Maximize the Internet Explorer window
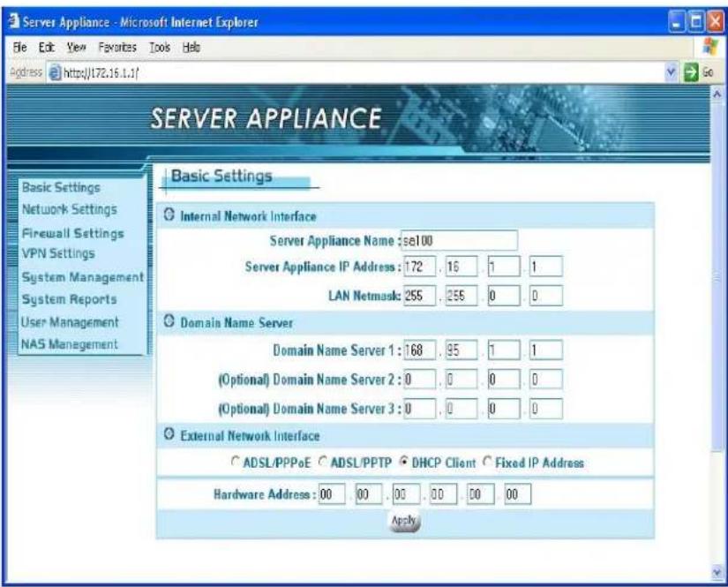Viewport: 728px width, 587px height. tap(696, 22)
